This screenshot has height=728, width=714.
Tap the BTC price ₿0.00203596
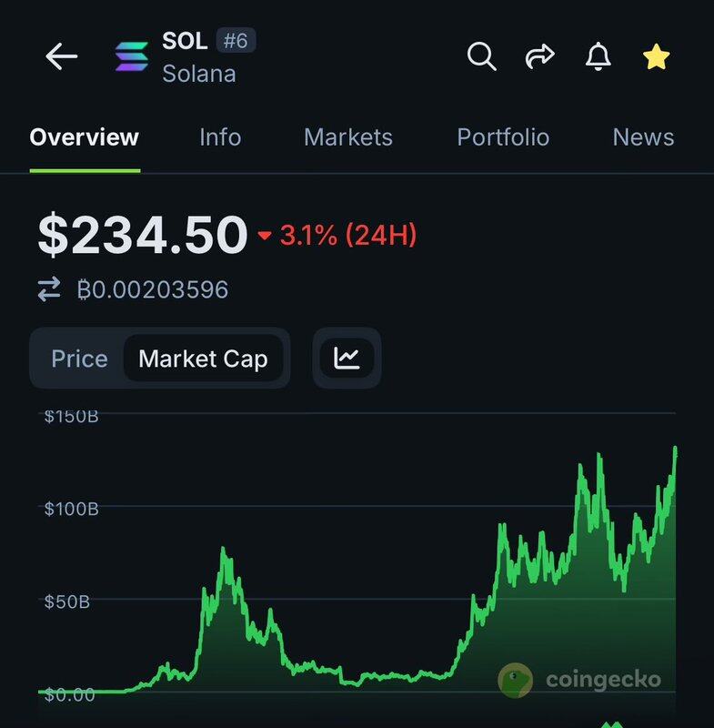click(153, 289)
